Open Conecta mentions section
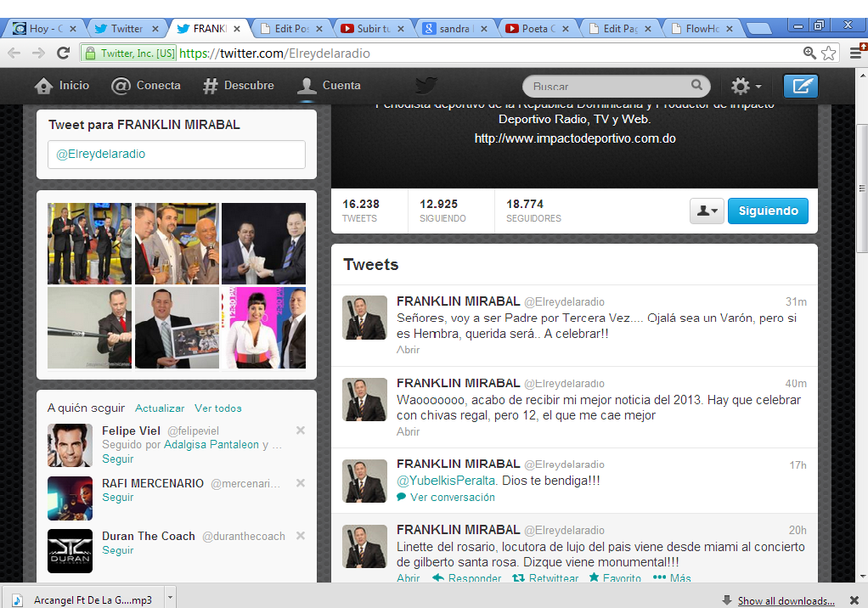This screenshot has height=608, width=868. tap(145, 86)
